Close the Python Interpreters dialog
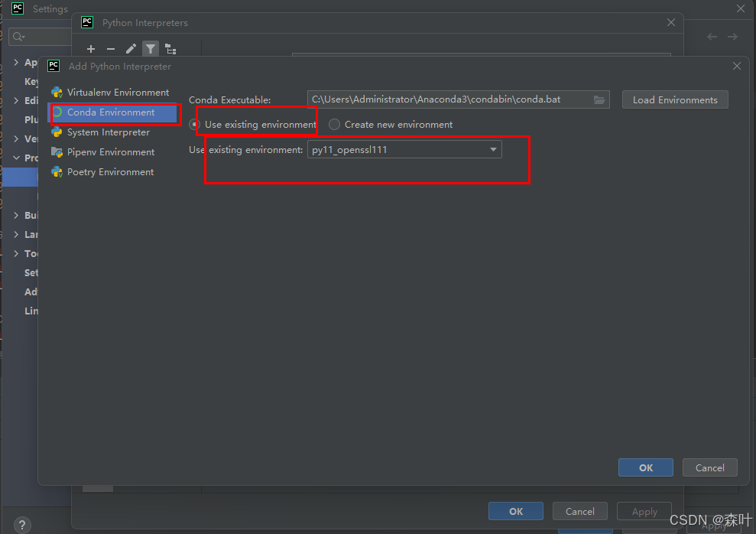The height and width of the screenshot is (534, 756). pyautogui.click(x=670, y=23)
